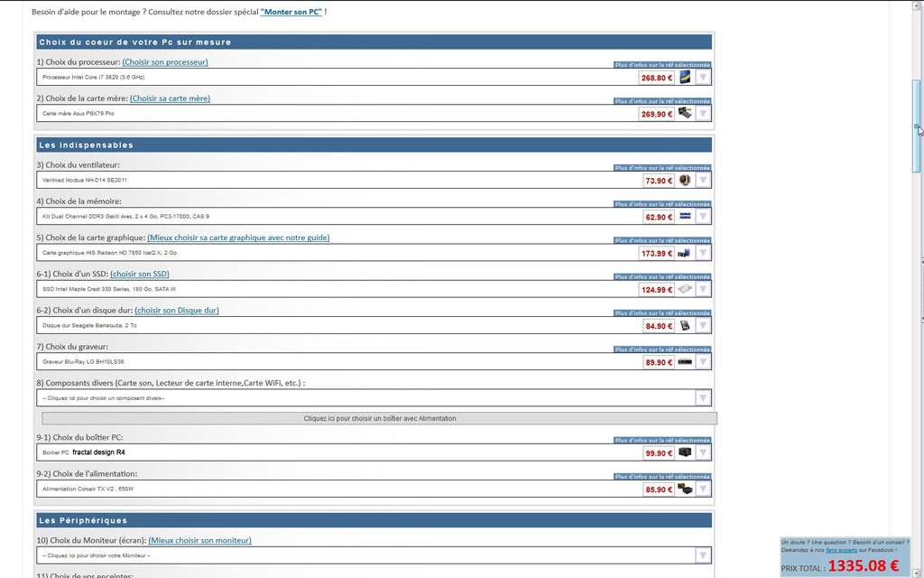Viewport: 924px width, 578px height.
Task: Click "Plus d'infos" label above the carte graphique row
Action: point(661,240)
